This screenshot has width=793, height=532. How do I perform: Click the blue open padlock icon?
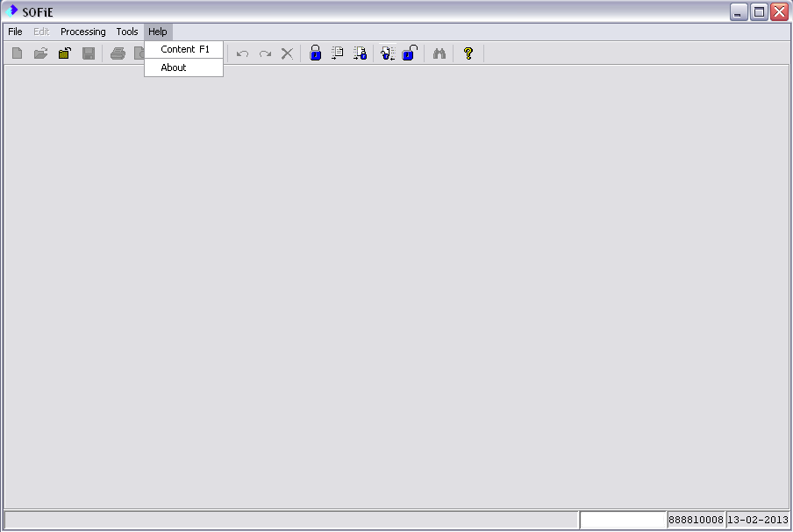pyautogui.click(x=410, y=53)
